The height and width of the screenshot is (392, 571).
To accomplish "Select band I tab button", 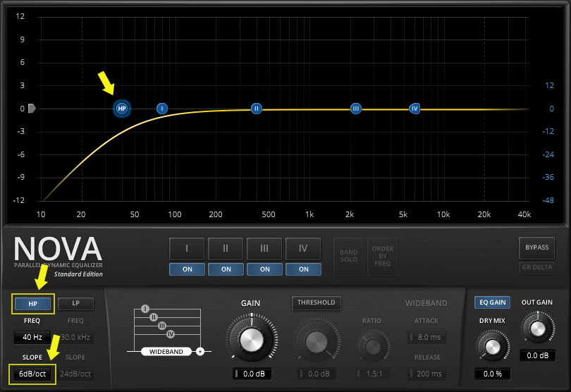I will click(x=187, y=249).
